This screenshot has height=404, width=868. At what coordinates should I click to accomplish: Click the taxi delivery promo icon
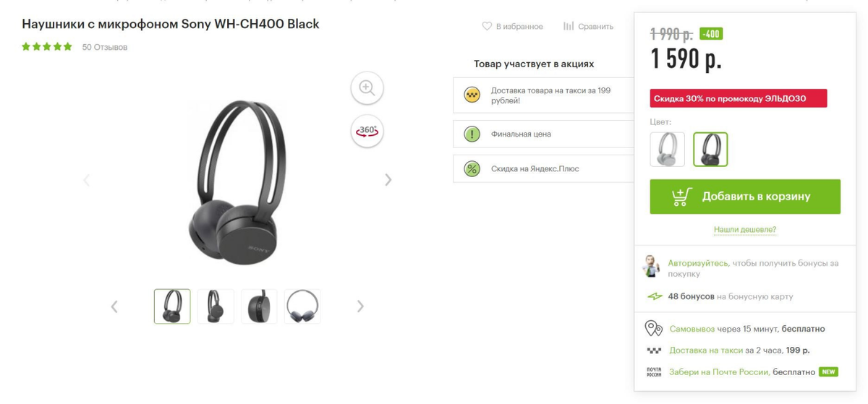click(472, 95)
